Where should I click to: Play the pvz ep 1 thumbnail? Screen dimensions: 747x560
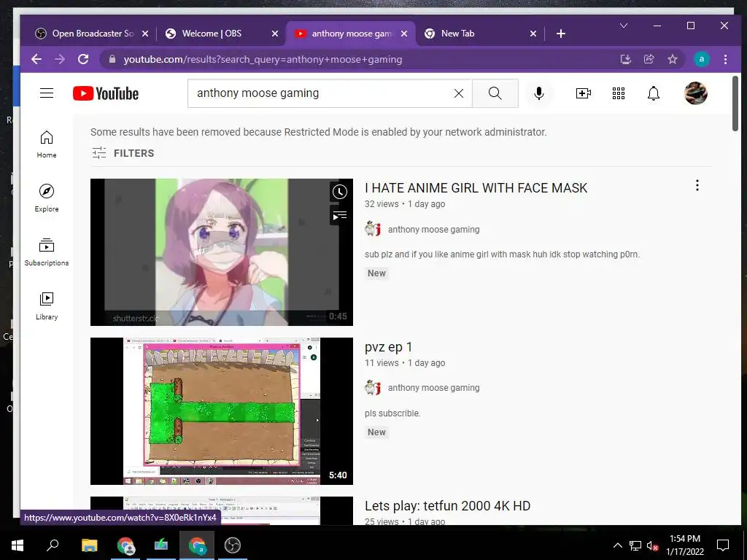[222, 411]
